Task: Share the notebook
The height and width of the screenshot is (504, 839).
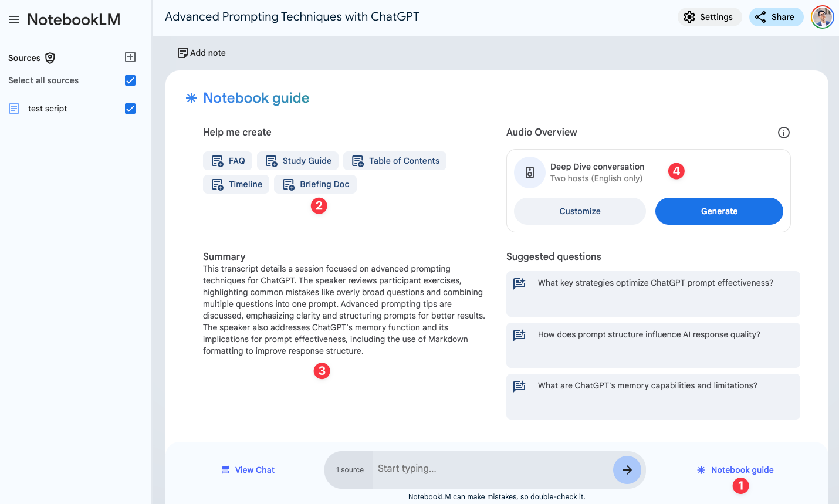Action: pos(776,16)
